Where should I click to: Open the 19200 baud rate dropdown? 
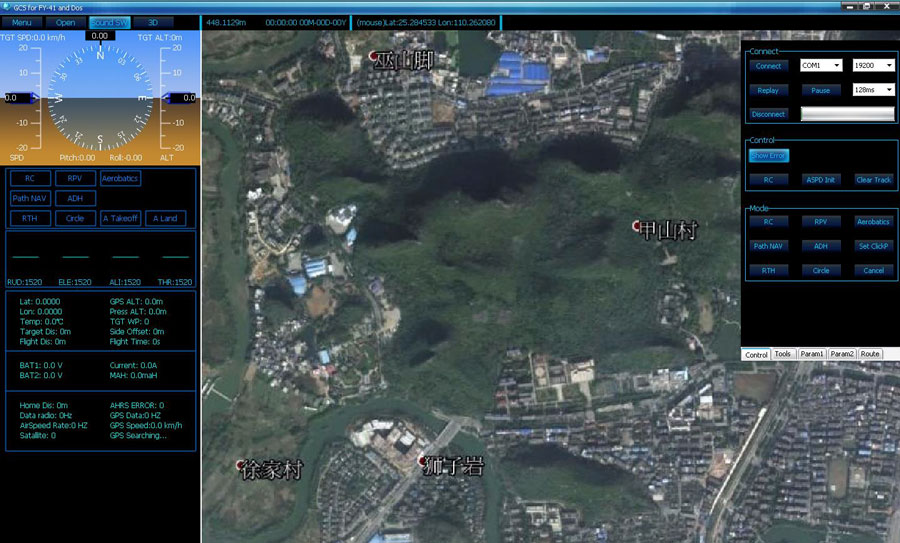(873, 65)
